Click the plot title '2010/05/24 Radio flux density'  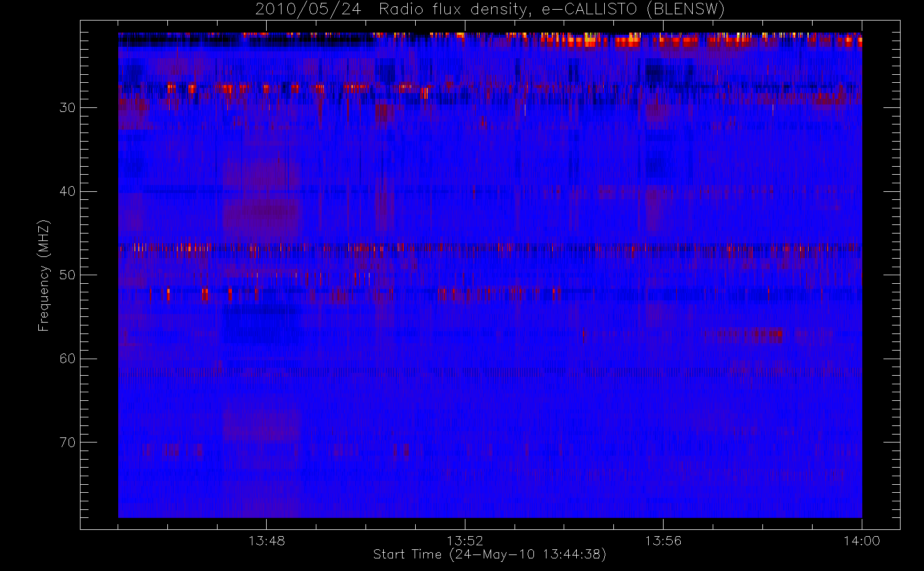coord(490,10)
